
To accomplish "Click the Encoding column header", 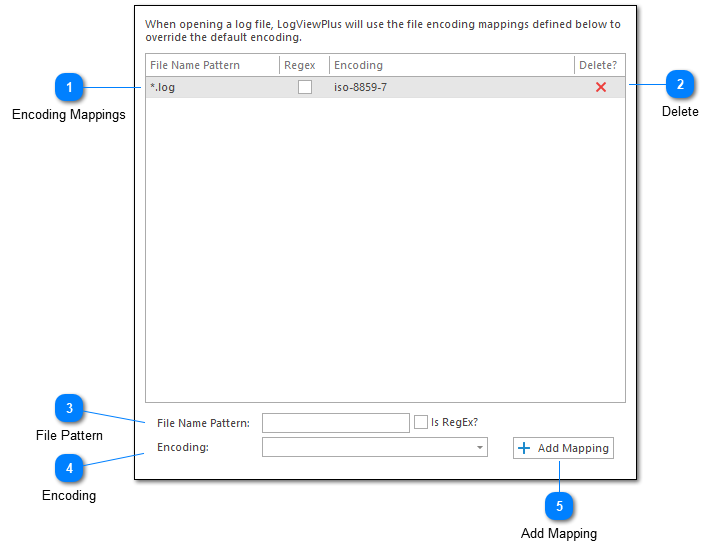I will click(x=451, y=65).
